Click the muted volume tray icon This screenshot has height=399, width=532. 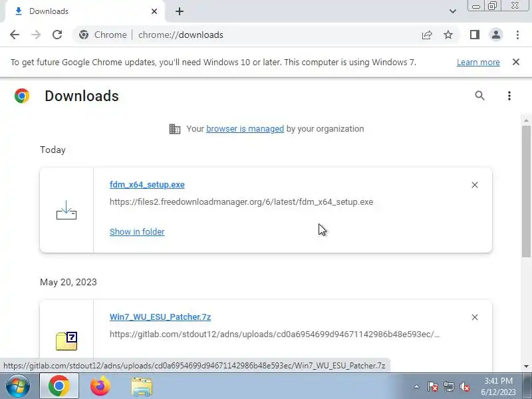point(465,386)
